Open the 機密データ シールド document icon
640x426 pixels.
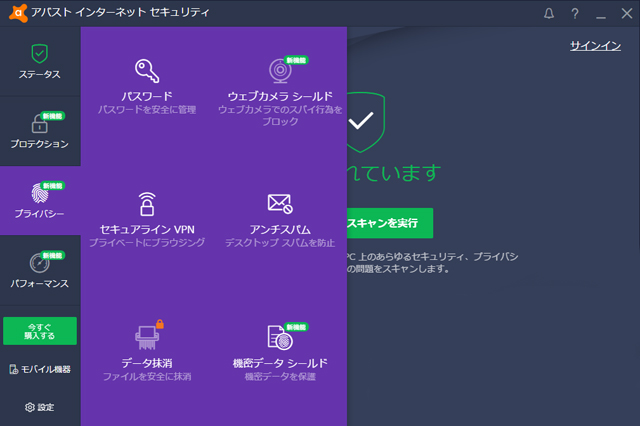[280, 337]
